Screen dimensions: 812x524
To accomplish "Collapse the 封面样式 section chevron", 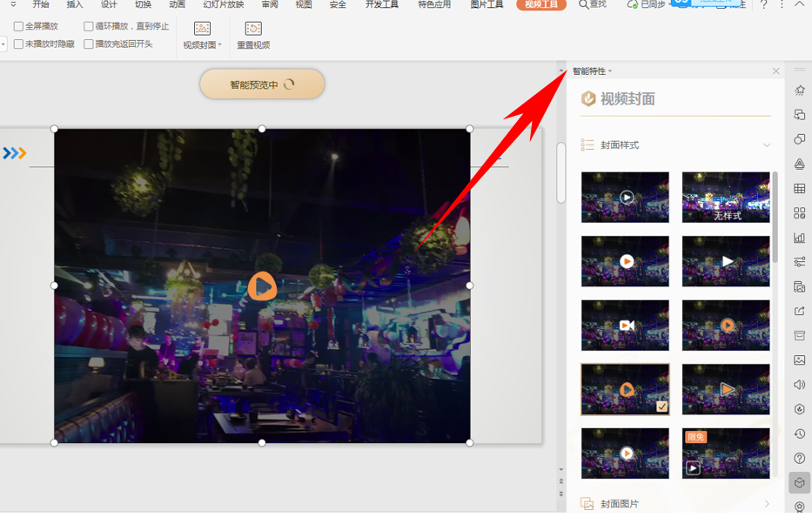I will click(767, 145).
